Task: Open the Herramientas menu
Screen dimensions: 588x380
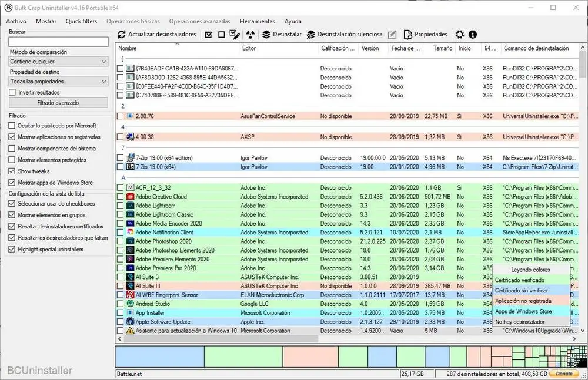Action: pos(258,21)
